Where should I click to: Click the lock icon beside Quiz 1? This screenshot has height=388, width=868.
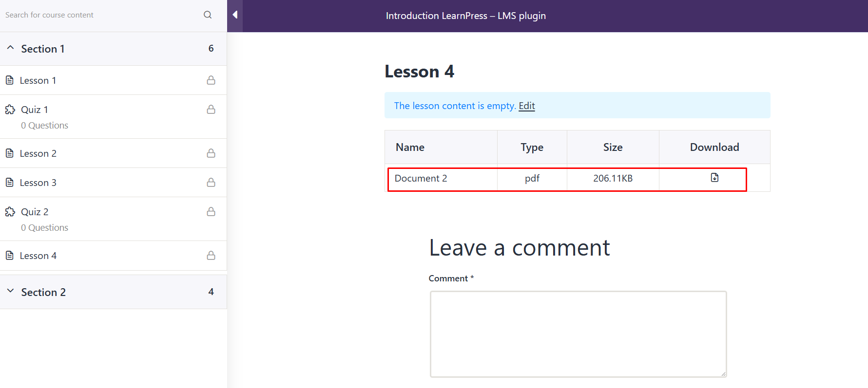pyautogui.click(x=211, y=110)
